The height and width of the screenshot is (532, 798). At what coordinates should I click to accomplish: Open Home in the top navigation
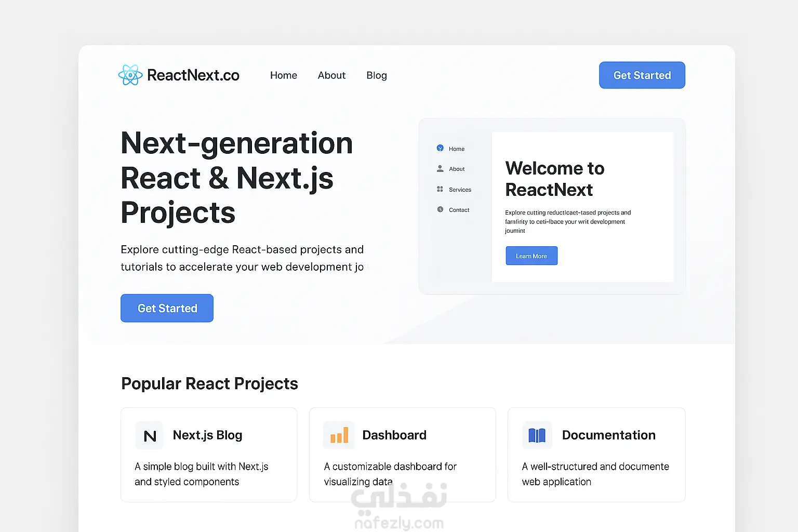(x=284, y=75)
